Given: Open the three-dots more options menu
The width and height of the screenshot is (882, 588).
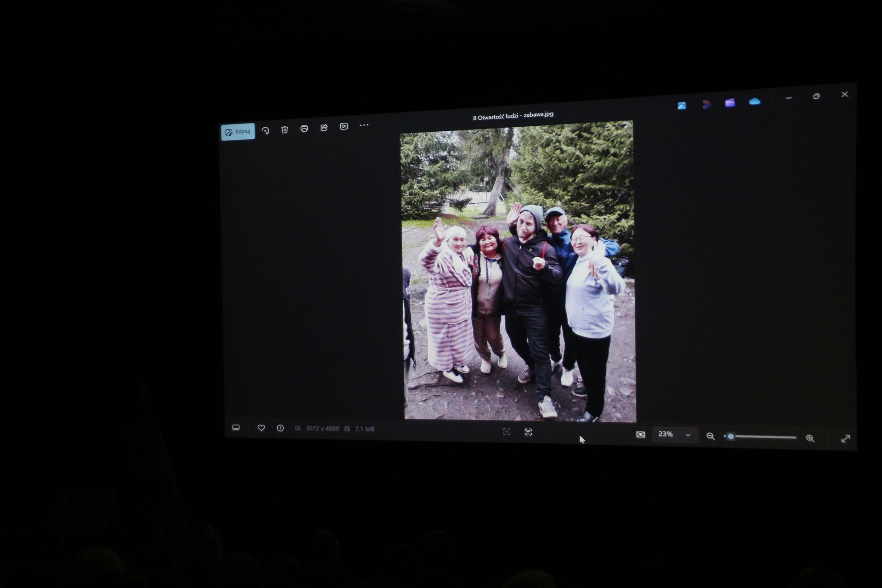Looking at the screenshot, I should click(364, 125).
